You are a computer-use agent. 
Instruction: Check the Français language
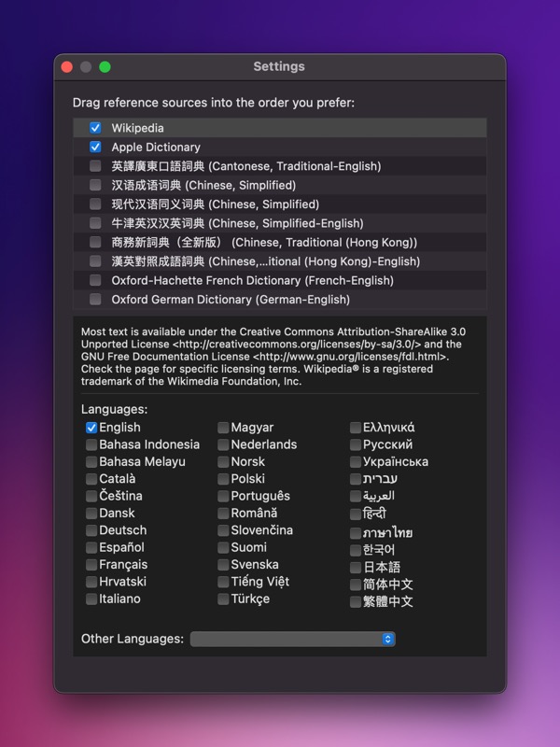91,565
